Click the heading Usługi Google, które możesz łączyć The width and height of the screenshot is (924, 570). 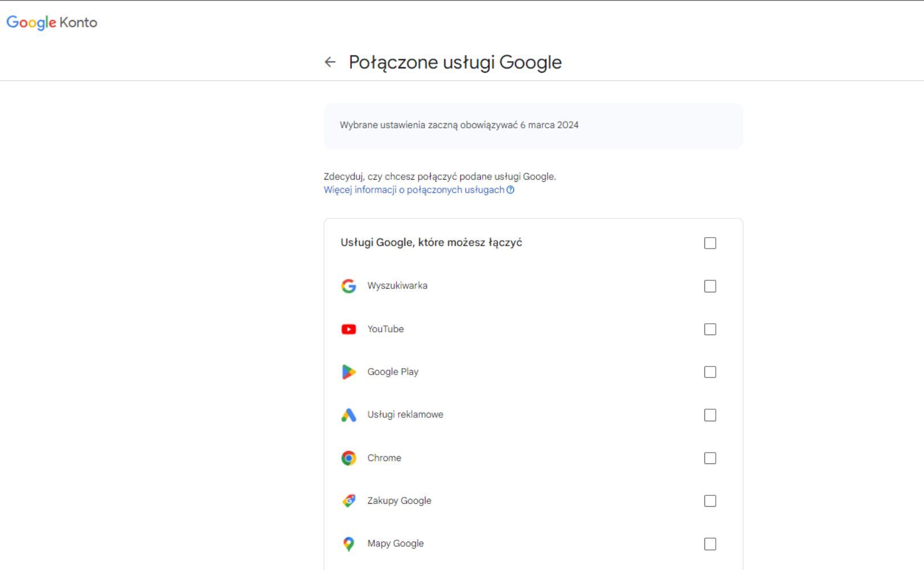pos(431,242)
